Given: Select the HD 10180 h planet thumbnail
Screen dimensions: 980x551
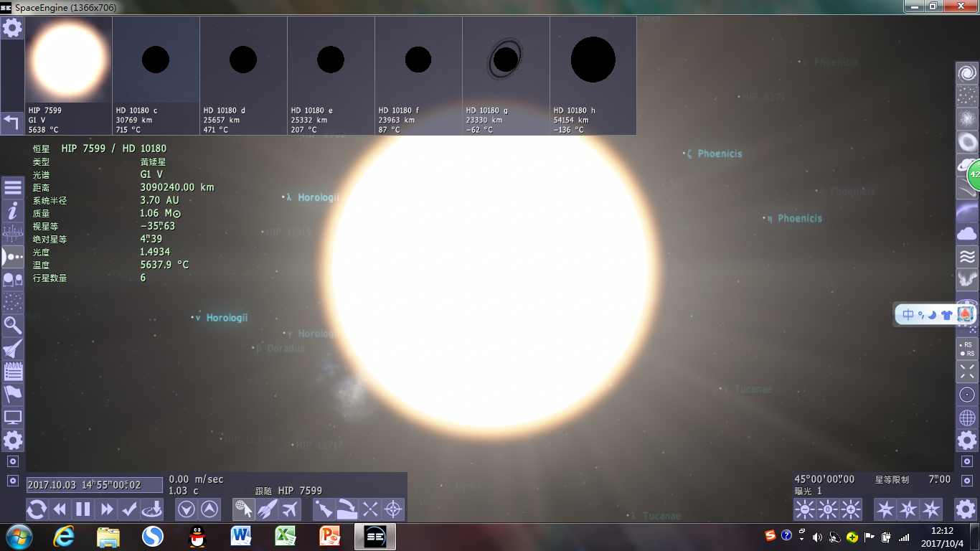Looking at the screenshot, I should pos(593,75).
